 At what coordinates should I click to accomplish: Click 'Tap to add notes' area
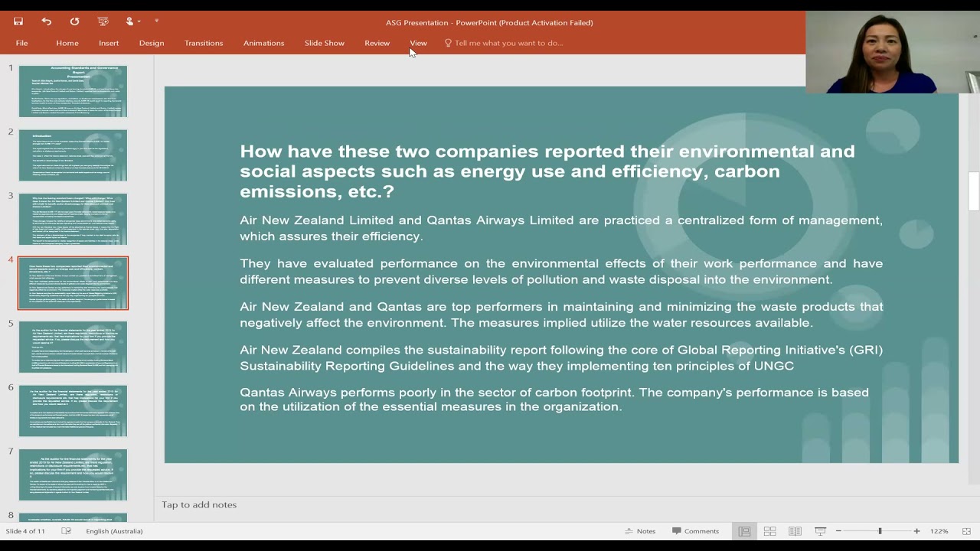pos(199,505)
